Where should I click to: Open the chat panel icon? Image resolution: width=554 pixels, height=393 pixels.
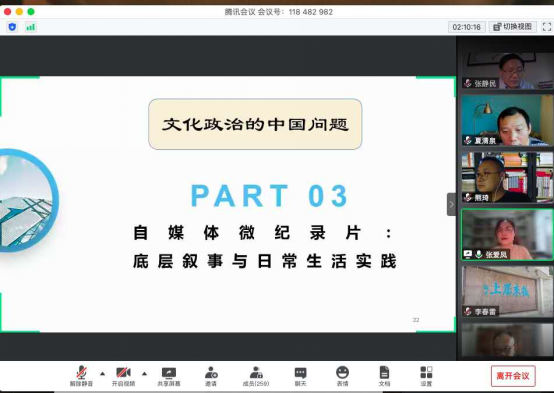(300, 376)
